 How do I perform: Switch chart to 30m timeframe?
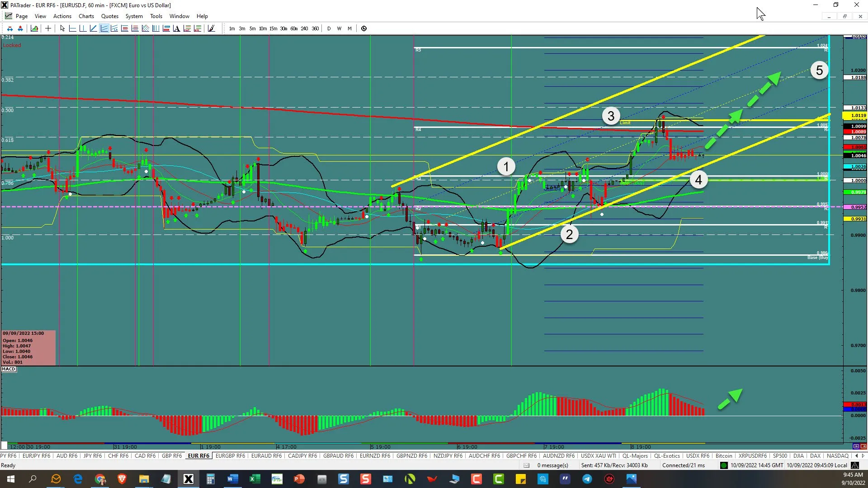click(x=283, y=28)
